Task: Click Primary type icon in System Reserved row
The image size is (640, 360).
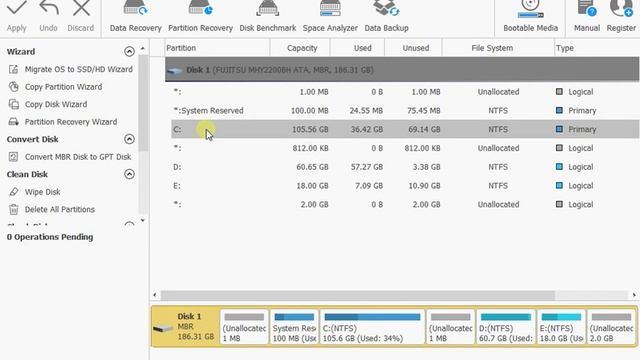Action: (x=559, y=111)
